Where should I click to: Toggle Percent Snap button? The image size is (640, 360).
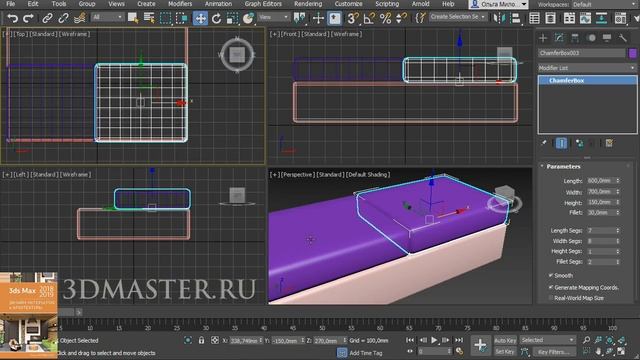pyautogui.click(x=385, y=18)
